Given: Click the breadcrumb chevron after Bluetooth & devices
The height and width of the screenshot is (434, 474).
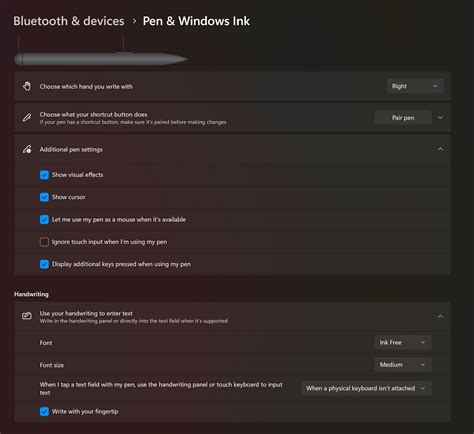Looking at the screenshot, I should [134, 21].
